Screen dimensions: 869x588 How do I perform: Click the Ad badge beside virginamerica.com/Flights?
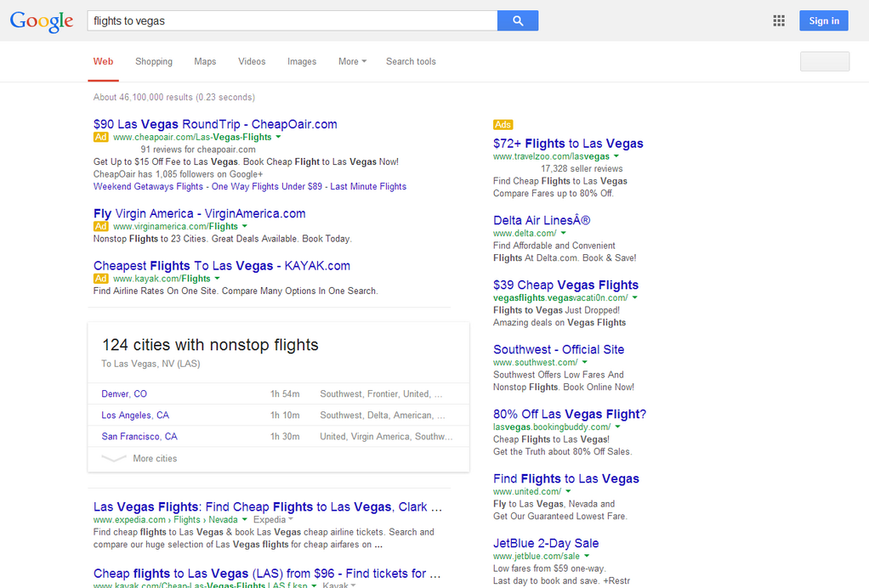[101, 227]
